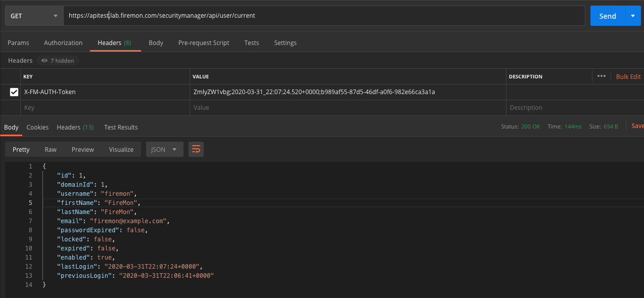This screenshot has height=298, width=644.
Task: Click the KEY column header
Action: point(28,77)
